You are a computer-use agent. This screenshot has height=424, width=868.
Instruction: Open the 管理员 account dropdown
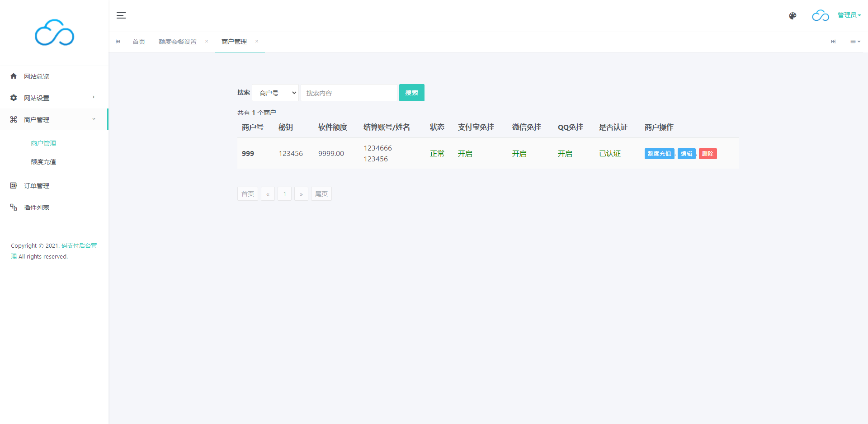849,15
